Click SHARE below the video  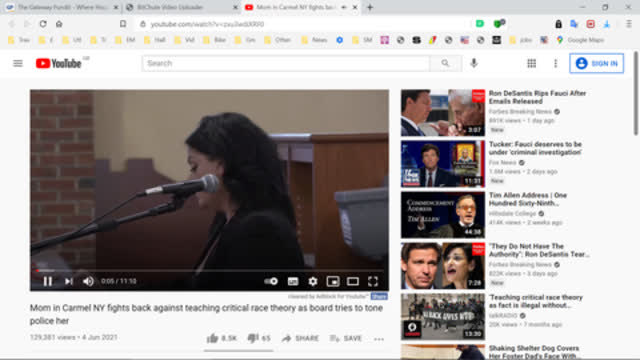(x=300, y=338)
